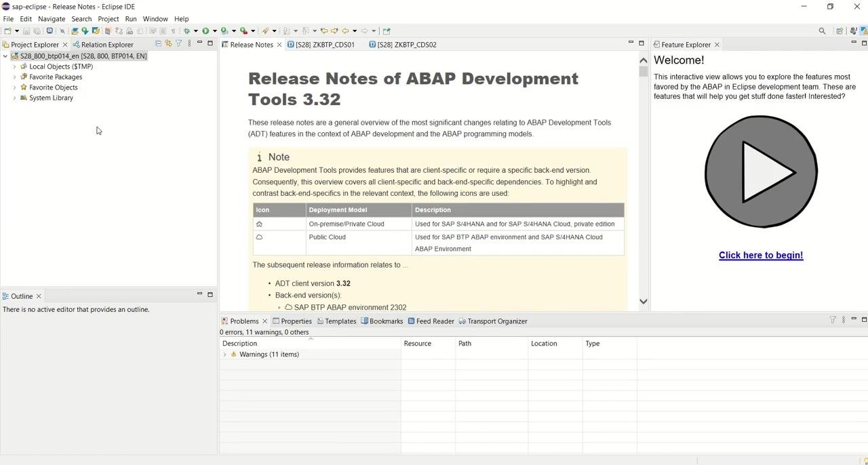Toggle Link with Editor in Project Explorer
The width and height of the screenshot is (868, 465).
coord(169,44)
